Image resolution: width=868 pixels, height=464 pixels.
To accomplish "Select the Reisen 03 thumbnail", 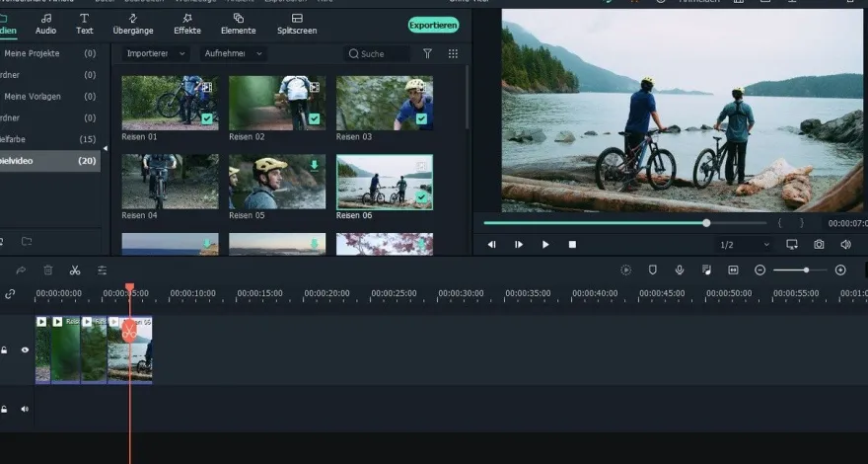I will pyautogui.click(x=385, y=103).
